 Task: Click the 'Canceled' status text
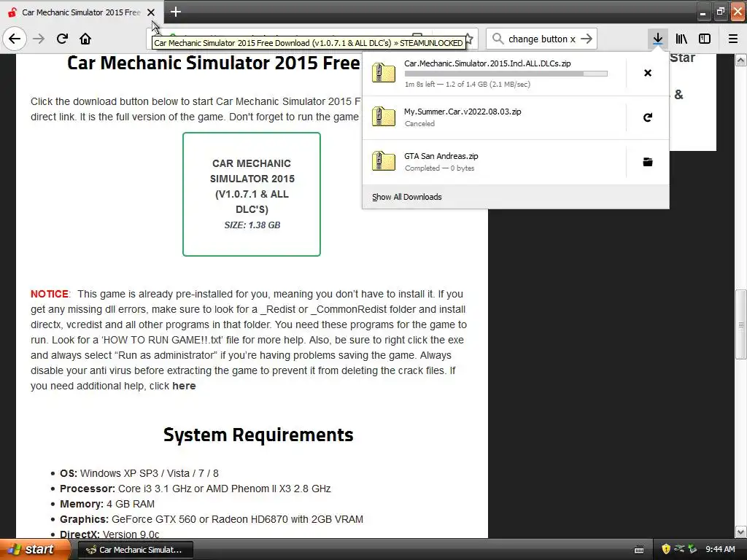click(419, 123)
